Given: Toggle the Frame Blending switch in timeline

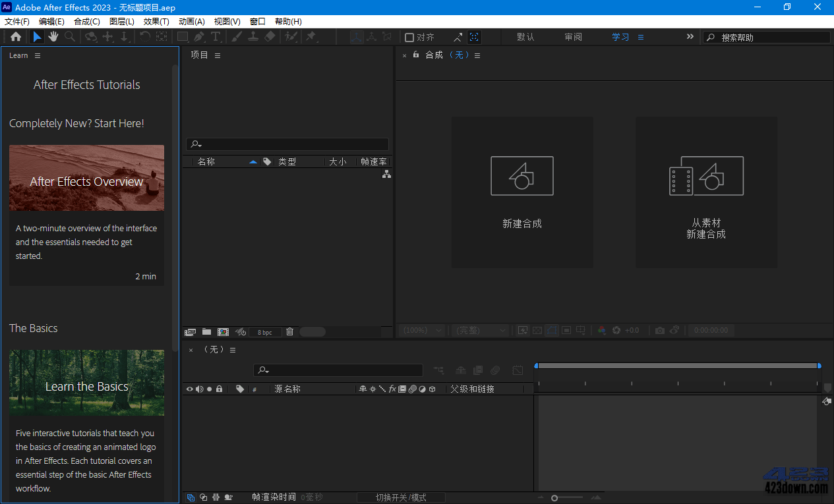Looking at the screenshot, I should point(216,497).
